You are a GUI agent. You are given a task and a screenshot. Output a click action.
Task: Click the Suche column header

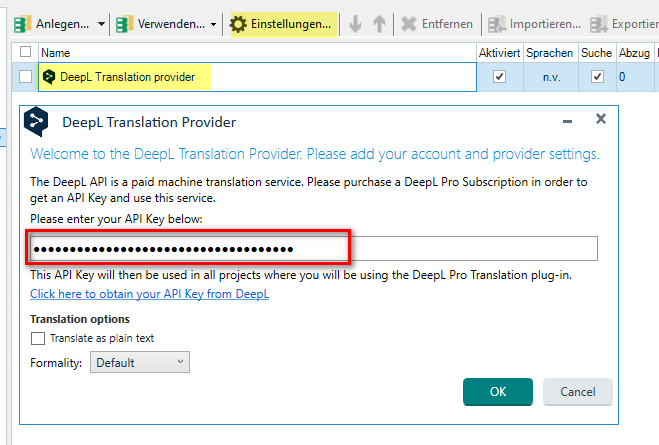coord(597,53)
